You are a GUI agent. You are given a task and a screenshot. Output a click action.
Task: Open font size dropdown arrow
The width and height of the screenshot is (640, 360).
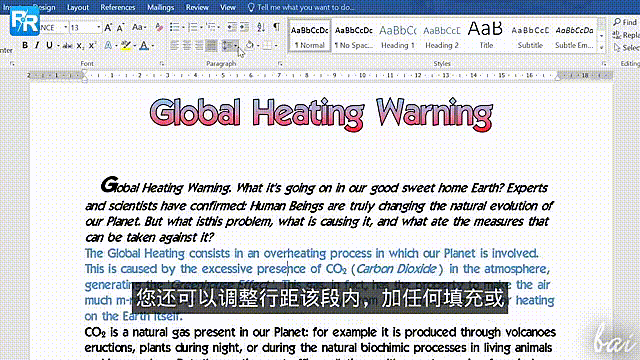pos(98,27)
